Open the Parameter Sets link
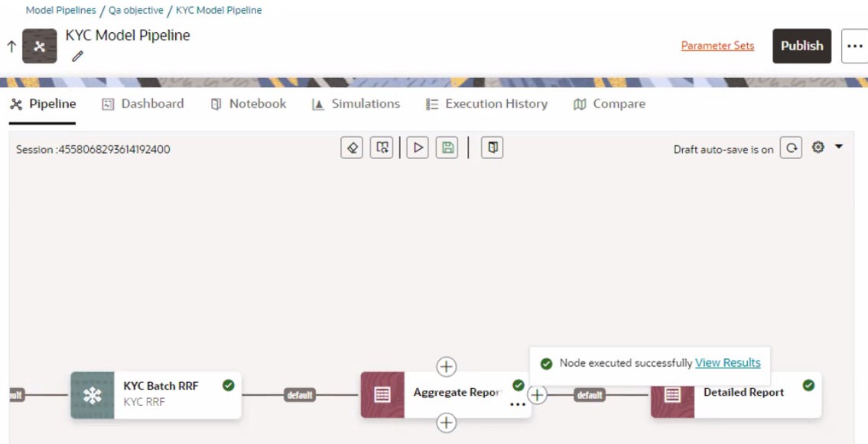The height and width of the screenshot is (444, 868). pos(717,46)
